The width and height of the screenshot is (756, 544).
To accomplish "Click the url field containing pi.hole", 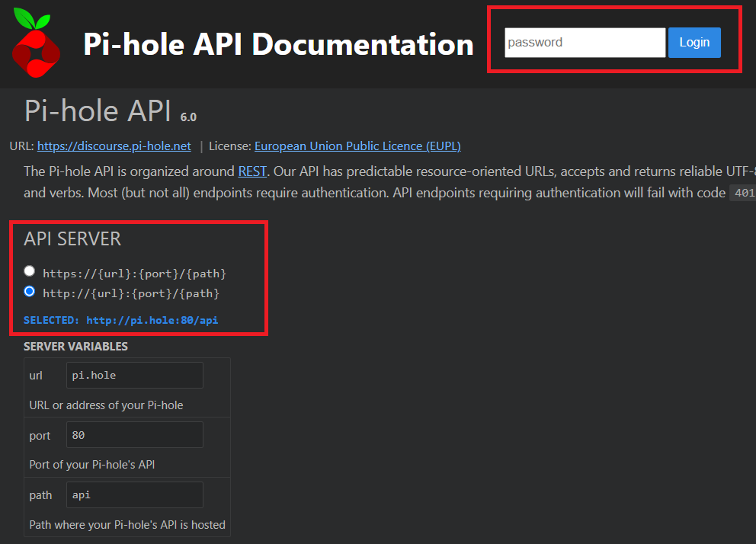I will point(135,375).
